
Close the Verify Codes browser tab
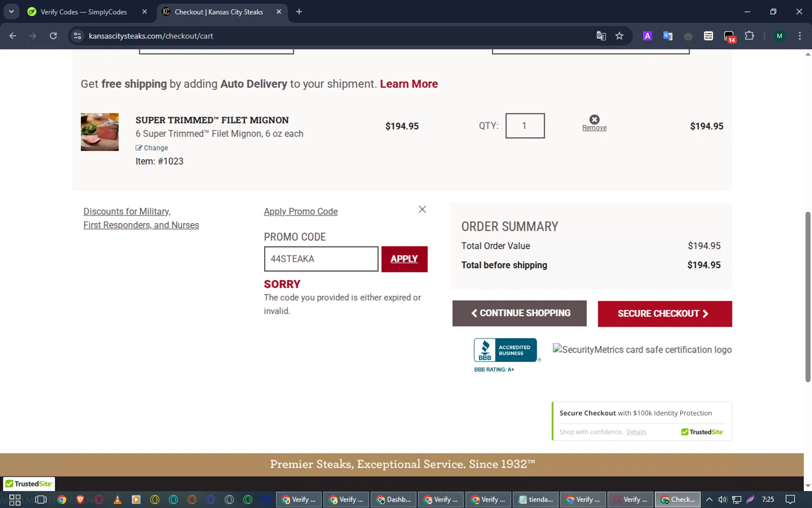145,12
